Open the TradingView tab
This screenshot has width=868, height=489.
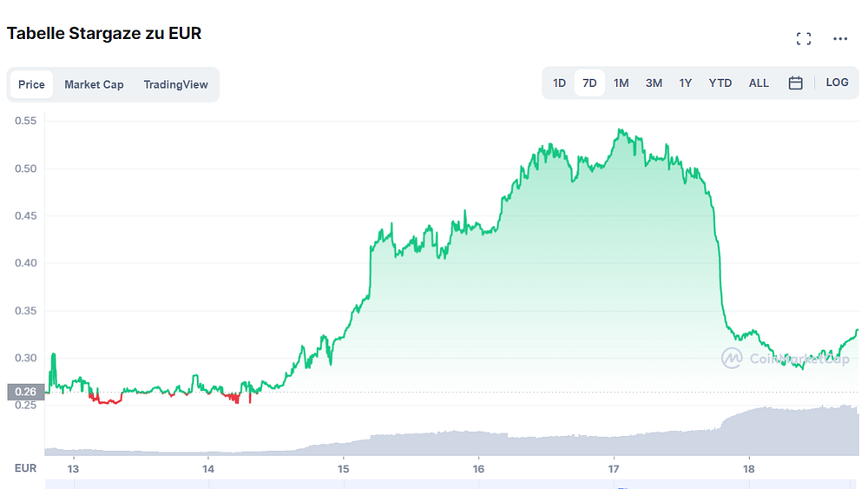[175, 85]
